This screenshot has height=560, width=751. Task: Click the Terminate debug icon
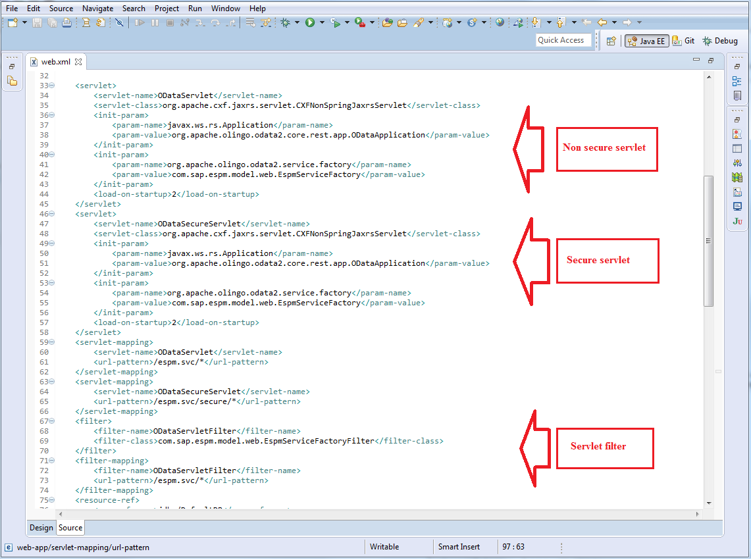(170, 22)
